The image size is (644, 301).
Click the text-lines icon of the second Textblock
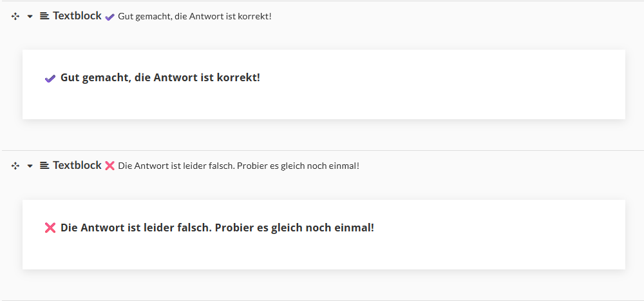[44, 165]
